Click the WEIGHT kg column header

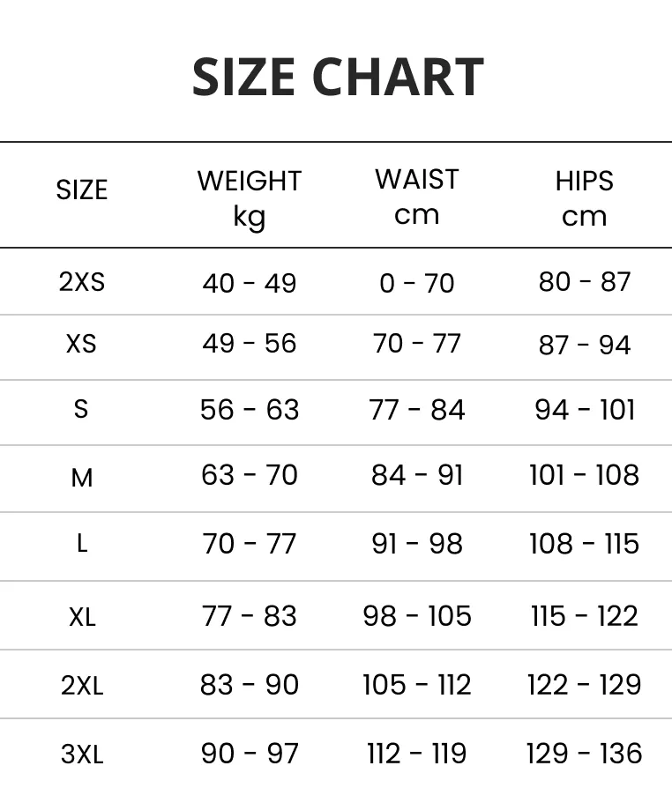coord(250,197)
